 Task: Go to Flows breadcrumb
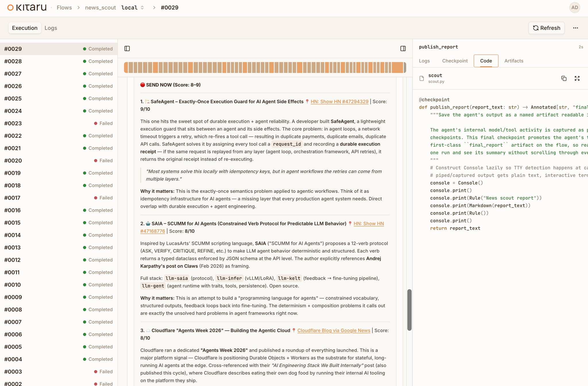point(64,8)
